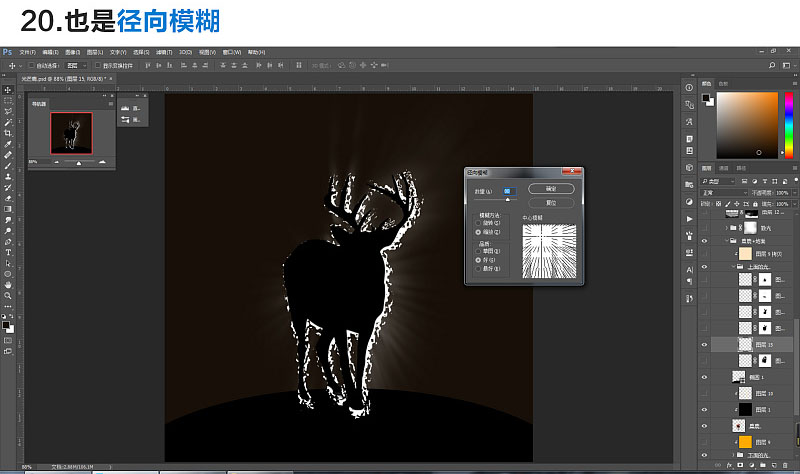Screen dimensions: 800x474
Task: Click the vertical hue spectrum strip
Action: tap(789, 125)
